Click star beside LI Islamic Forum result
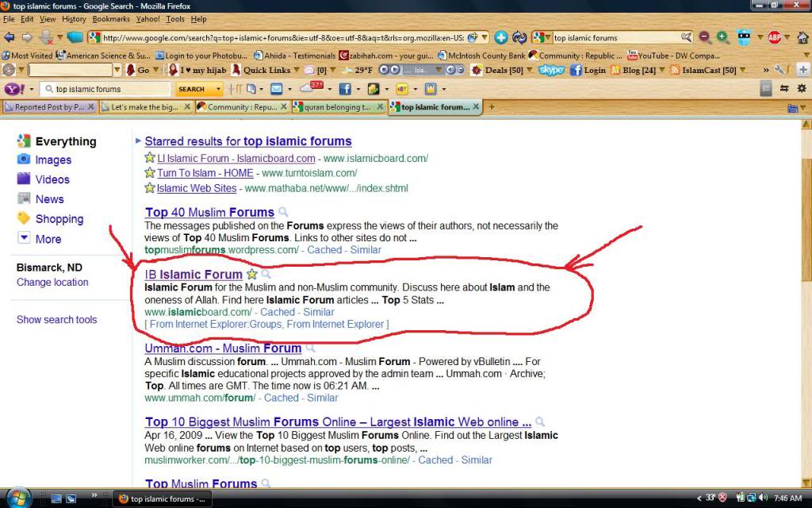812x508 pixels. tap(150, 157)
